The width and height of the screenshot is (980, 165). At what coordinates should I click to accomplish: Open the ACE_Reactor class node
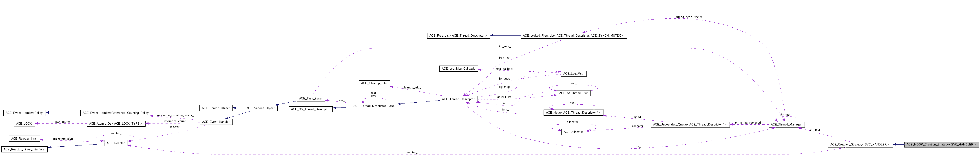pyautogui.click(x=116, y=143)
